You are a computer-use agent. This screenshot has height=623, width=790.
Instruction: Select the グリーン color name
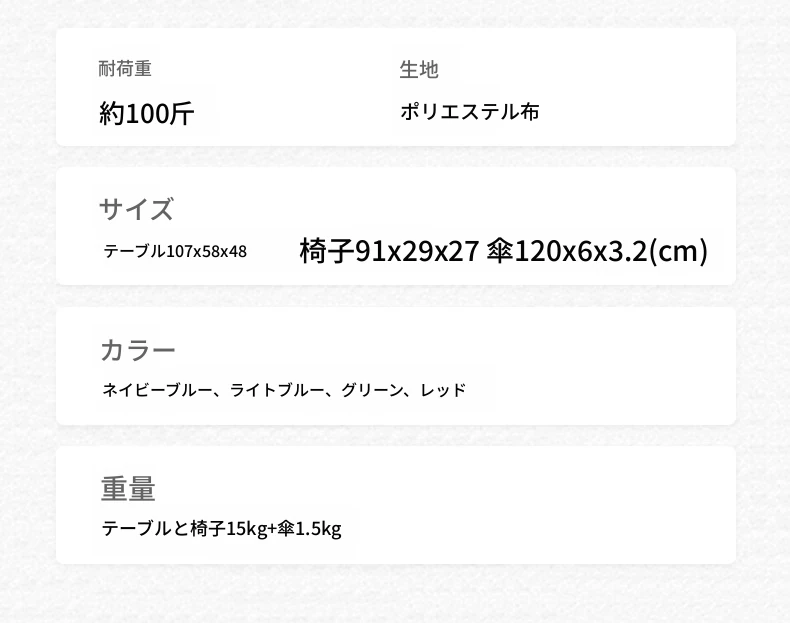click(x=373, y=390)
